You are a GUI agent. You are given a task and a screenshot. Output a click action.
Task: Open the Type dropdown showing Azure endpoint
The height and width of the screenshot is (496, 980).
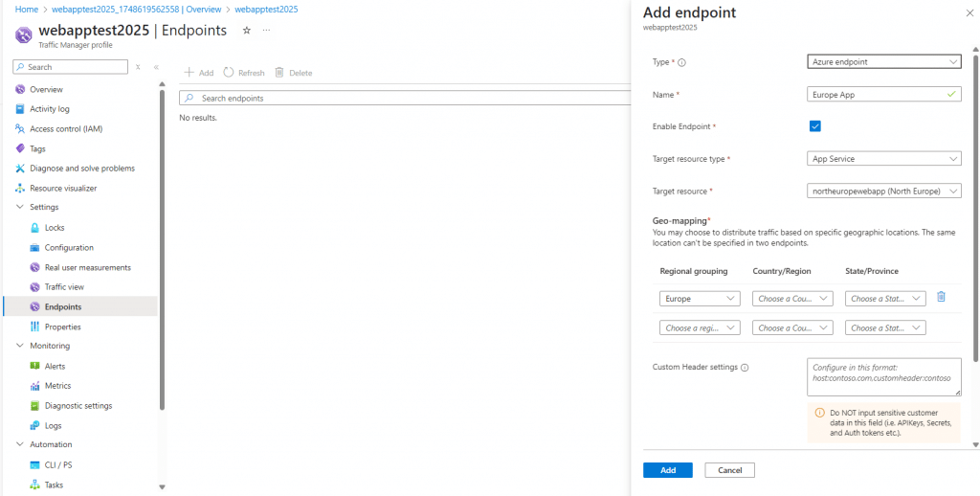884,62
